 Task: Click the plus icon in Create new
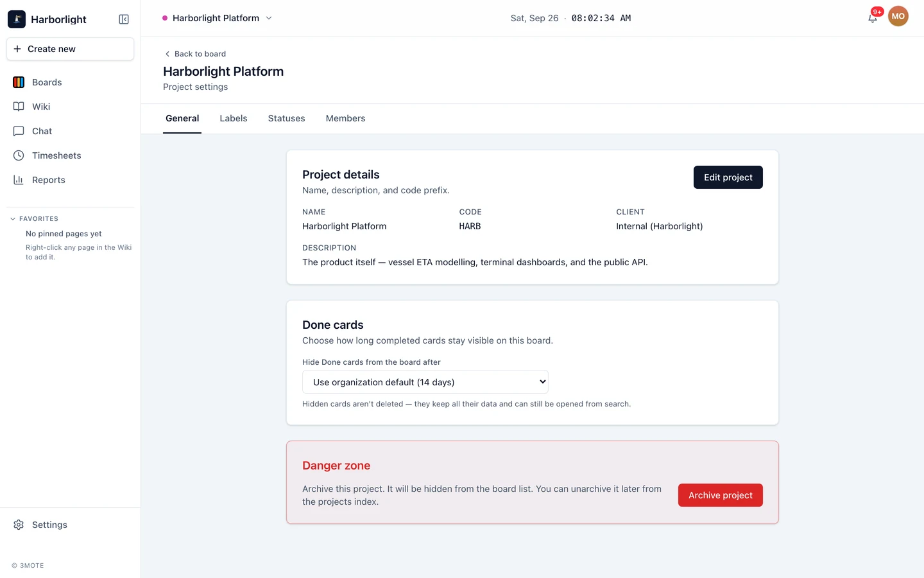tap(17, 49)
